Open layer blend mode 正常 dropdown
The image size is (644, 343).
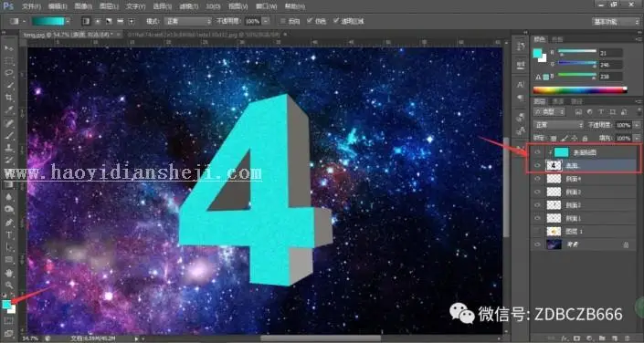[558, 125]
